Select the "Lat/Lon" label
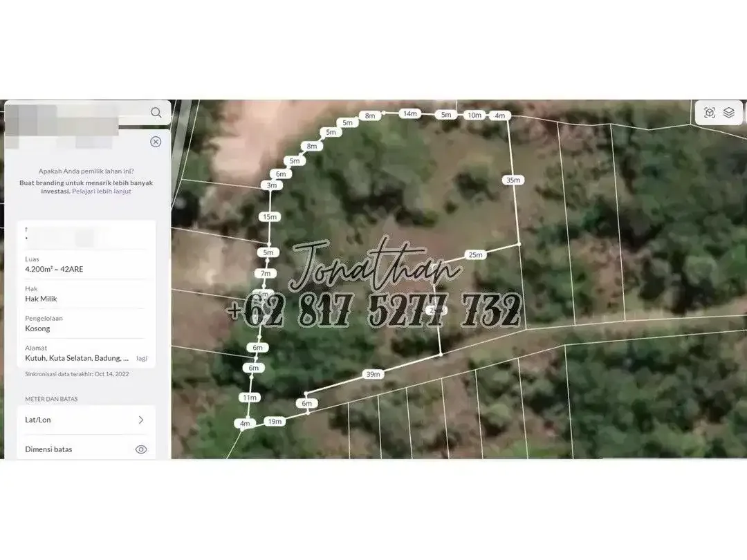 tap(38, 420)
